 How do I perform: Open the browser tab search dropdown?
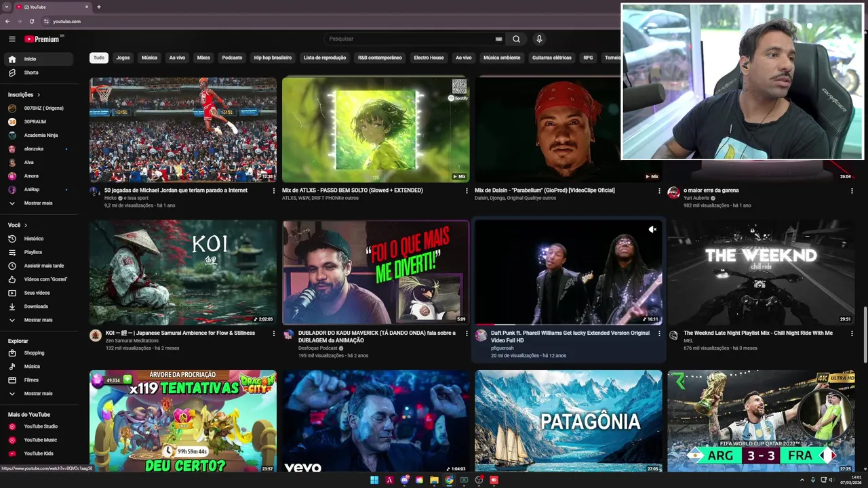tap(7, 7)
